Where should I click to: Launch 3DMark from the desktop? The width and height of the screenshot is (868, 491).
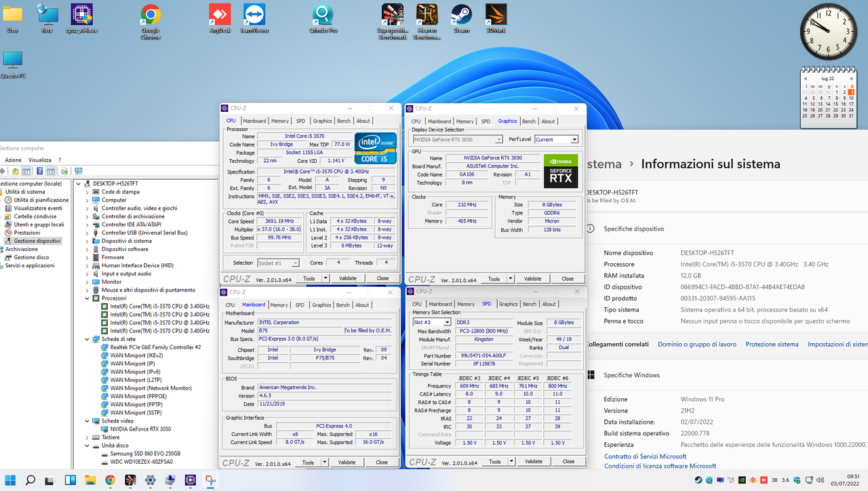tap(496, 18)
